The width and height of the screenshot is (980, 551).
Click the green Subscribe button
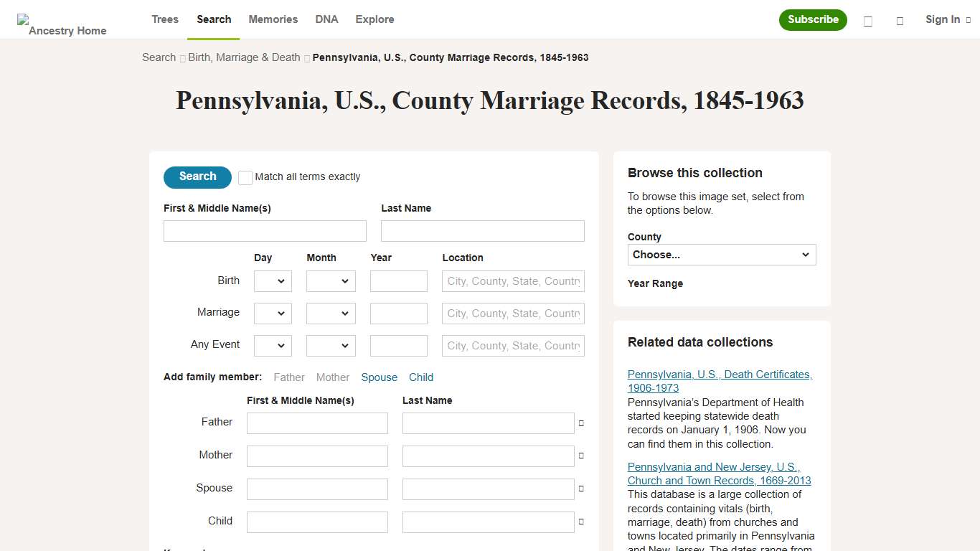(x=813, y=20)
